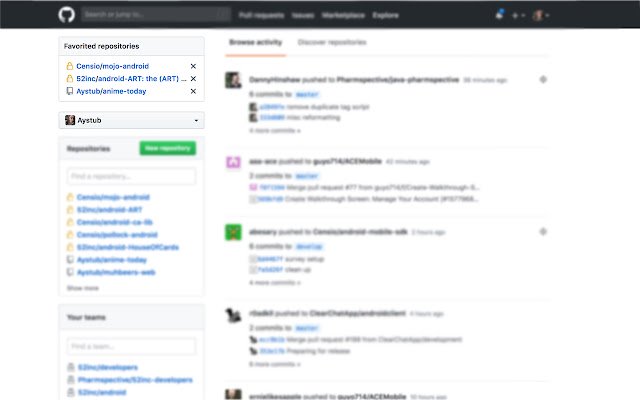Open the GitHub logo home link
Image resolution: width=640 pixels, height=400 pixels.
pyautogui.click(x=66, y=15)
